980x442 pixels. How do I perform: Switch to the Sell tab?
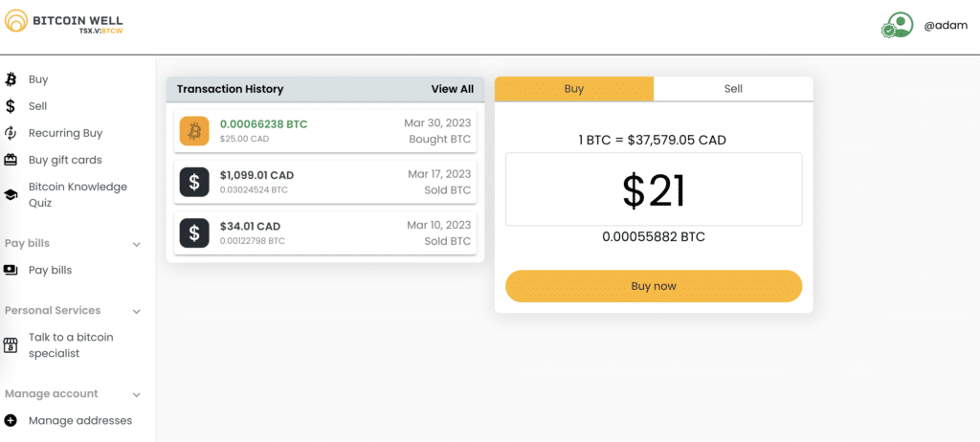[x=733, y=89]
